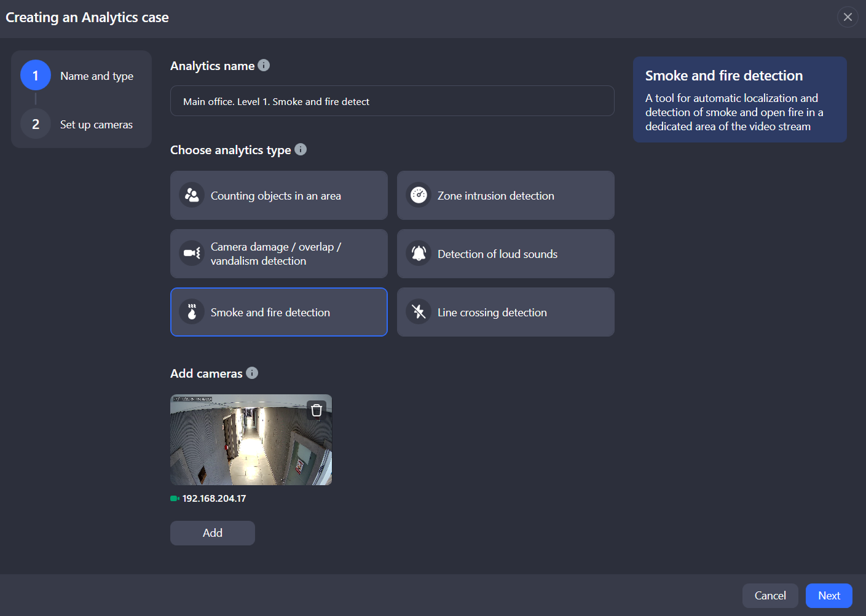Click the smoke and fire flame icon

192,312
